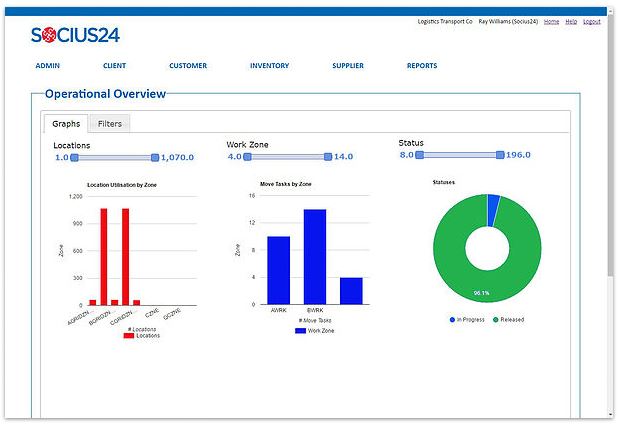Click the percentage label on donut chart
The image size is (621, 424).
tap(482, 293)
